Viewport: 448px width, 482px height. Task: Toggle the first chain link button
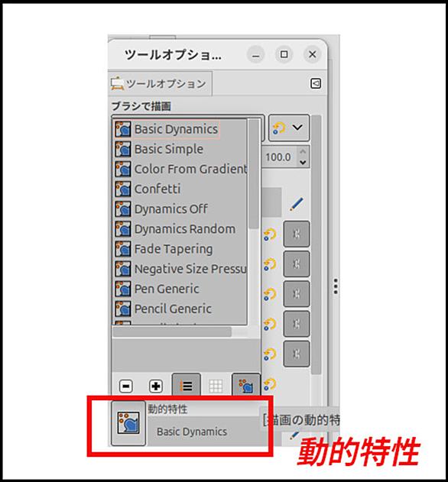tap(297, 234)
